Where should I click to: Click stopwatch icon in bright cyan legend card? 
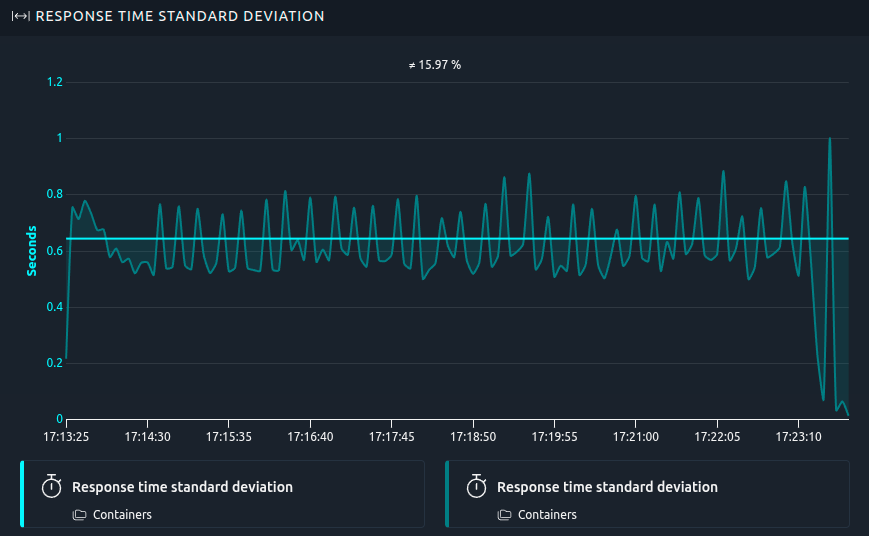(x=52, y=487)
